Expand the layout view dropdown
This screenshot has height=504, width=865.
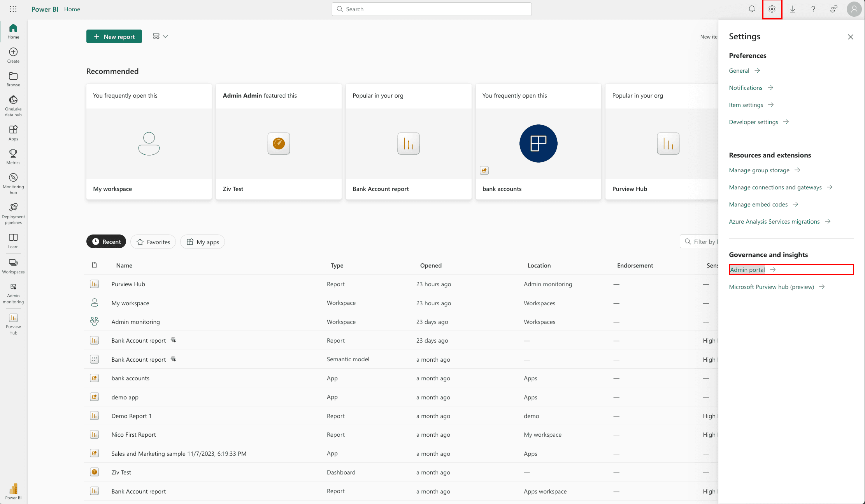coord(160,36)
